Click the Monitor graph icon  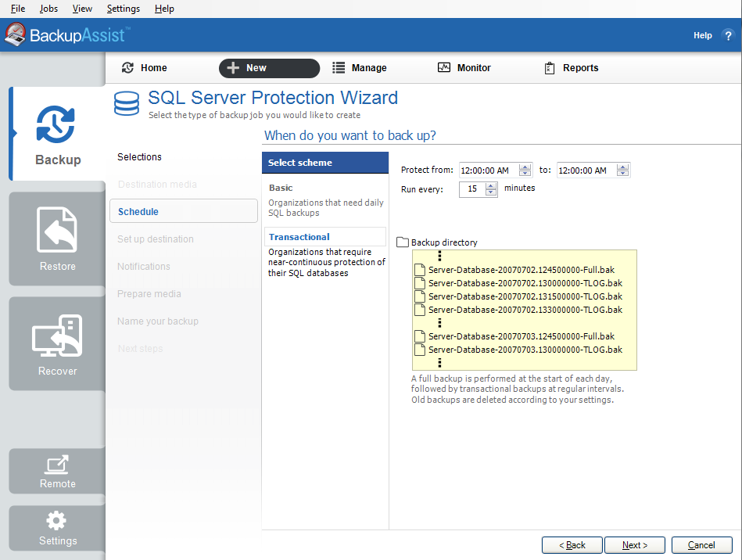[444, 67]
